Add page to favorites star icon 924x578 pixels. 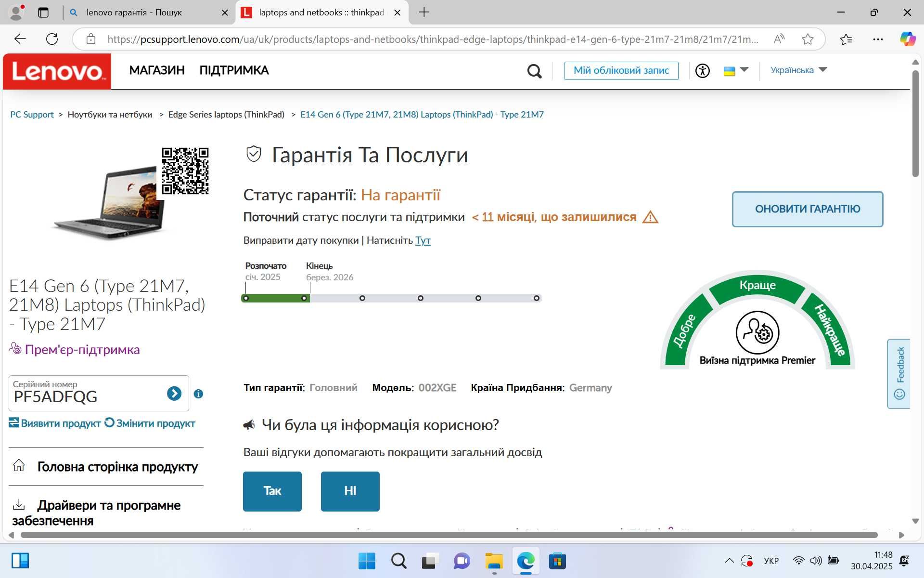(808, 39)
